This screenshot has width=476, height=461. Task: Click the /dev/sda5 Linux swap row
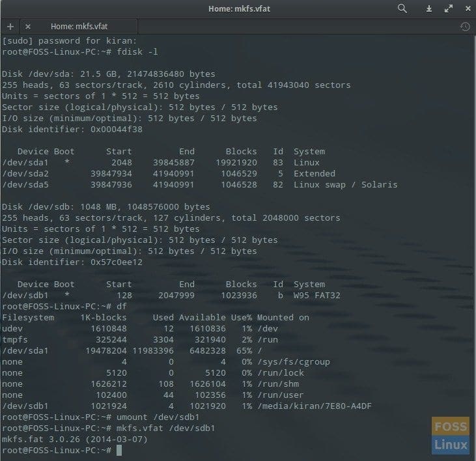tap(199, 185)
